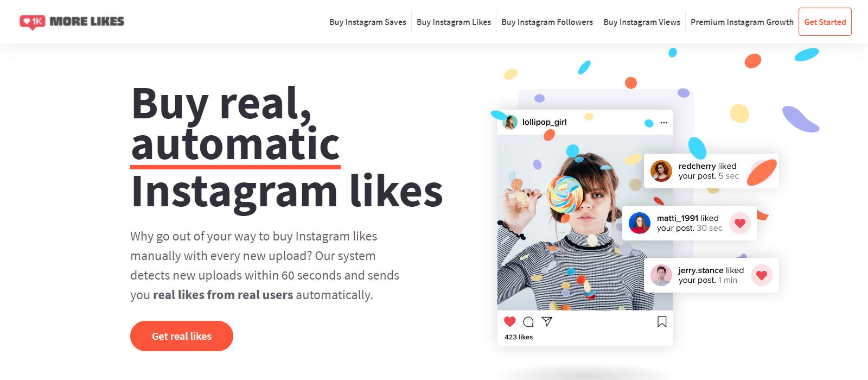Click the lollipop girl post photo

(585, 223)
